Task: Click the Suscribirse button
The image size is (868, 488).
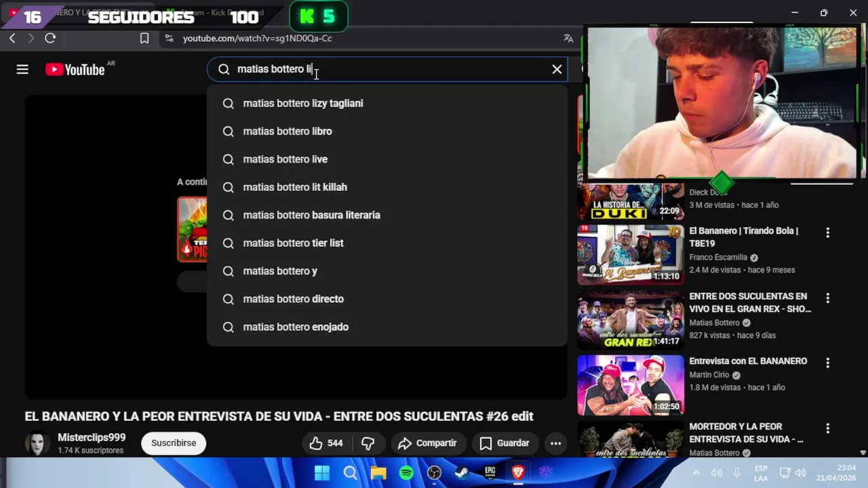Action: pos(174,443)
